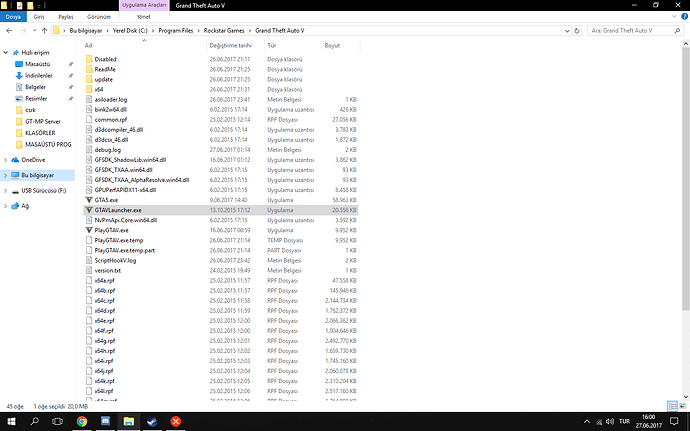Click the Forward navigation arrow
The width and height of the screenshot is (690, 431).
pos(23,30)
